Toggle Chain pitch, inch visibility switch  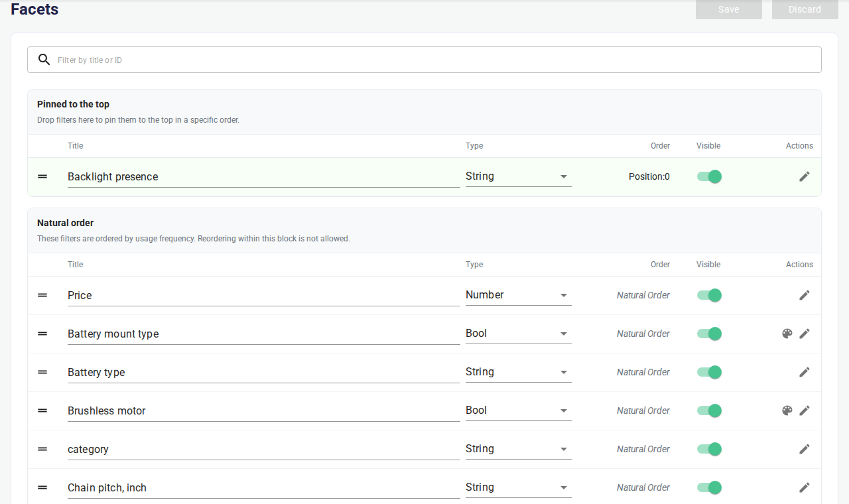coord(709,487)
